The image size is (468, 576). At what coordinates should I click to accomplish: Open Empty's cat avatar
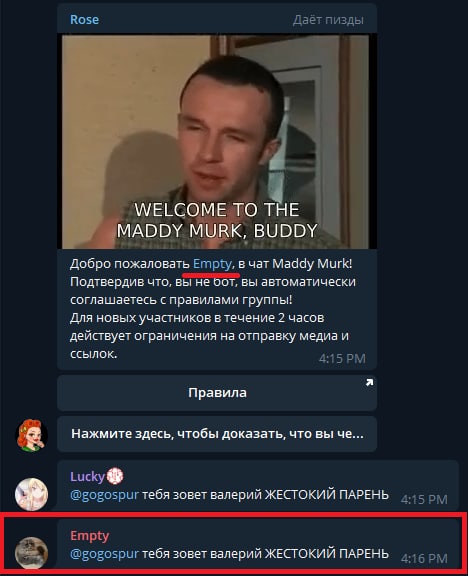pyautogui.click(x=31, y=553)
